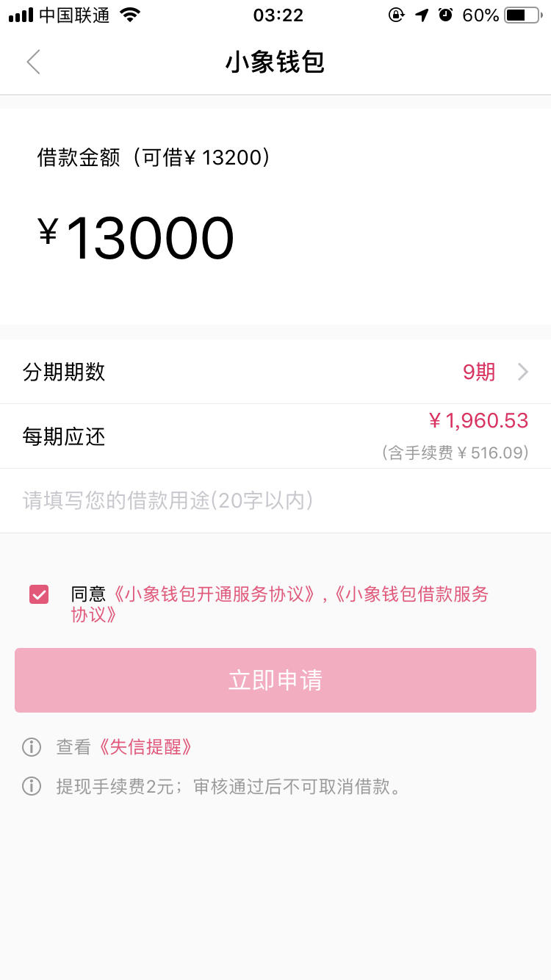Select the 9期 installment option
This screenshot has width=551, height=980.
coord(479,372)
